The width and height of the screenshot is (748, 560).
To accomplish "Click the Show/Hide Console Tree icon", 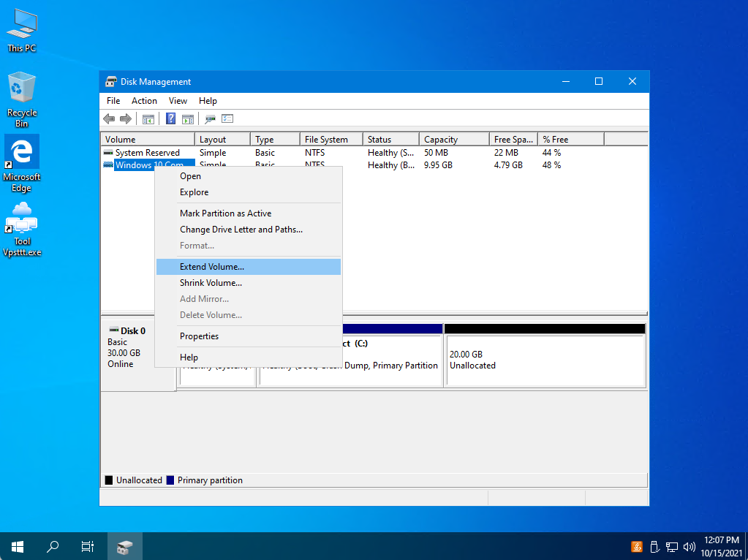I will (x=148, y=118).
